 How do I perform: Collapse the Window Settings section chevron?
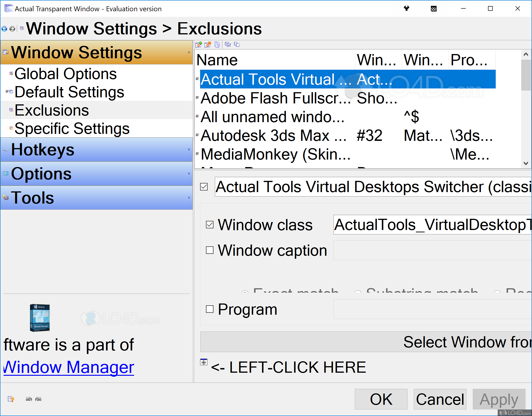pyautogui.click(x=189, y=52)
